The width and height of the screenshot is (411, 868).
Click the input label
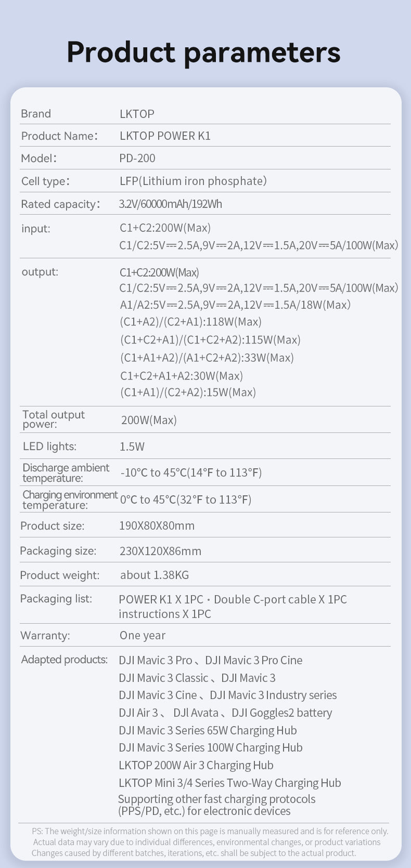click(x=36, y=229)
